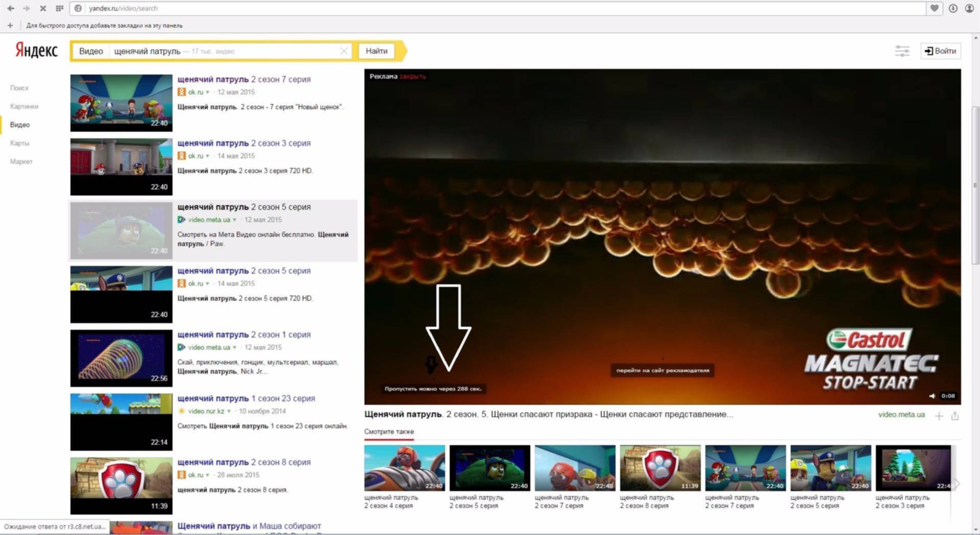Add page to bookmarks with heart icon
Screen dimensions: 980x535
[934, 8]
